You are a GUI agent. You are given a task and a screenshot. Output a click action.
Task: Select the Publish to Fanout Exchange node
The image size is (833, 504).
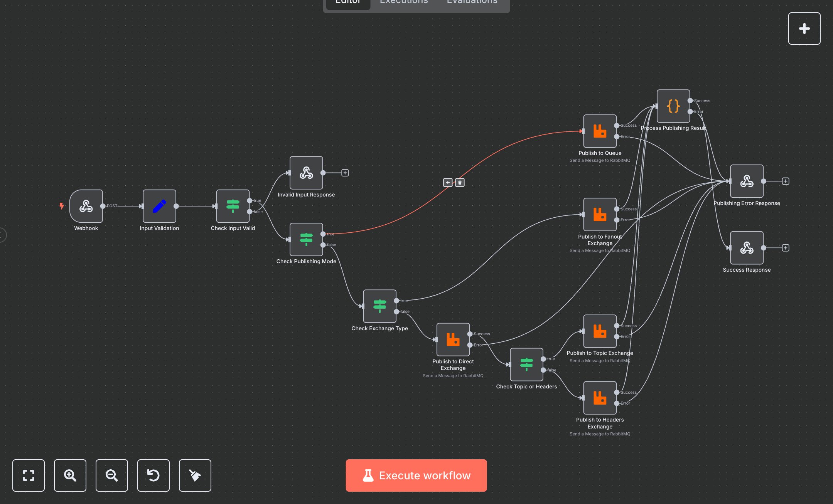600,215
